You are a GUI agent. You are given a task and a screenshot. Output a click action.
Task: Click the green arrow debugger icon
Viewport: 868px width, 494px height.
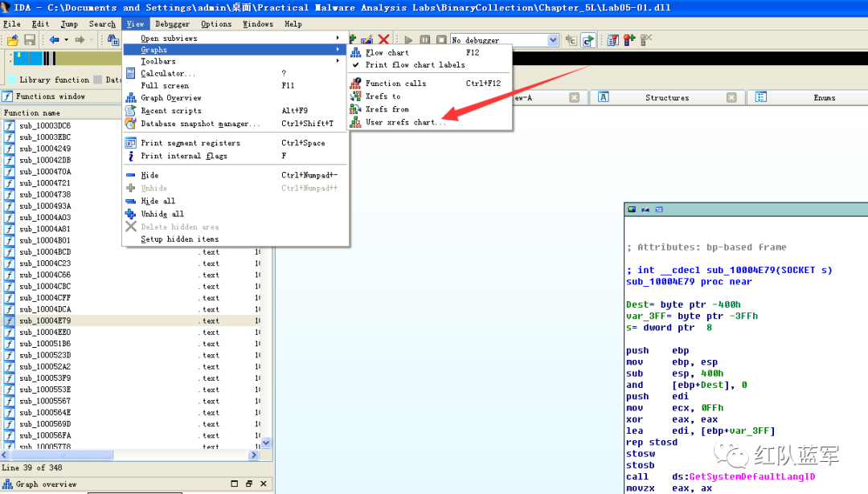click(588, 40)
